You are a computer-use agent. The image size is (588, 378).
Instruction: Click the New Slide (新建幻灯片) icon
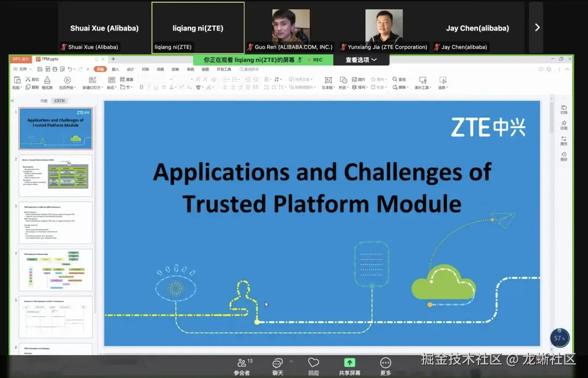click(92, 80)
